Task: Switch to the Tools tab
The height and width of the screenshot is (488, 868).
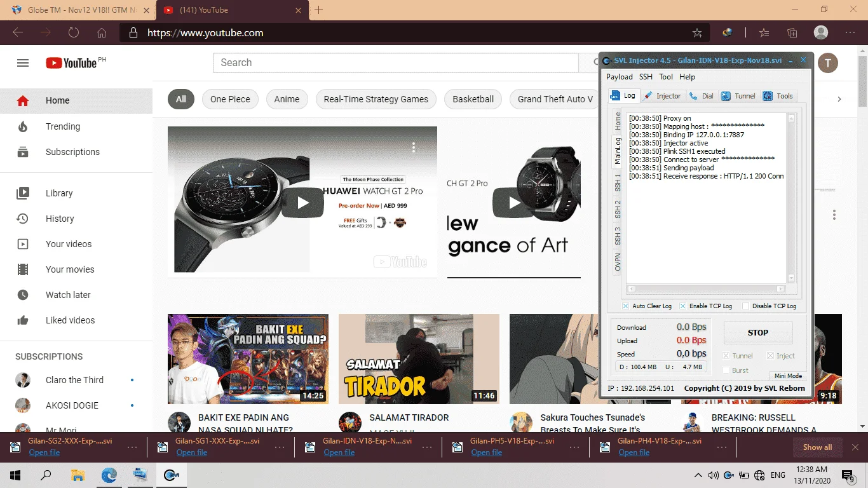Action: (778, 96)
